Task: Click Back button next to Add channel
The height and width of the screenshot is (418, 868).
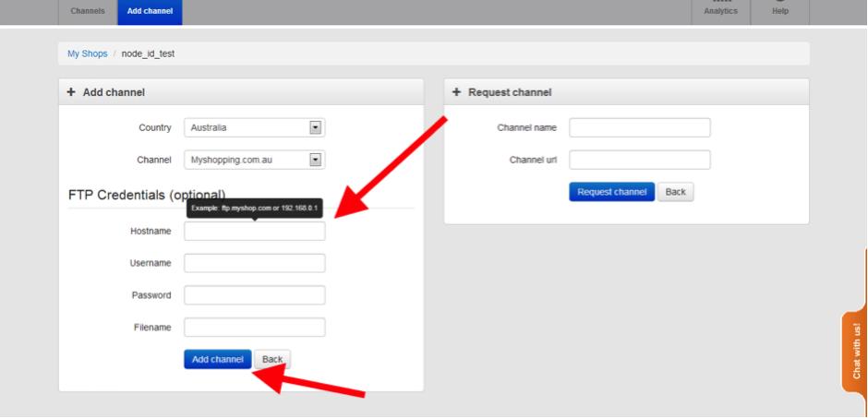Action: pyautogui.click(x=272, y=359)
